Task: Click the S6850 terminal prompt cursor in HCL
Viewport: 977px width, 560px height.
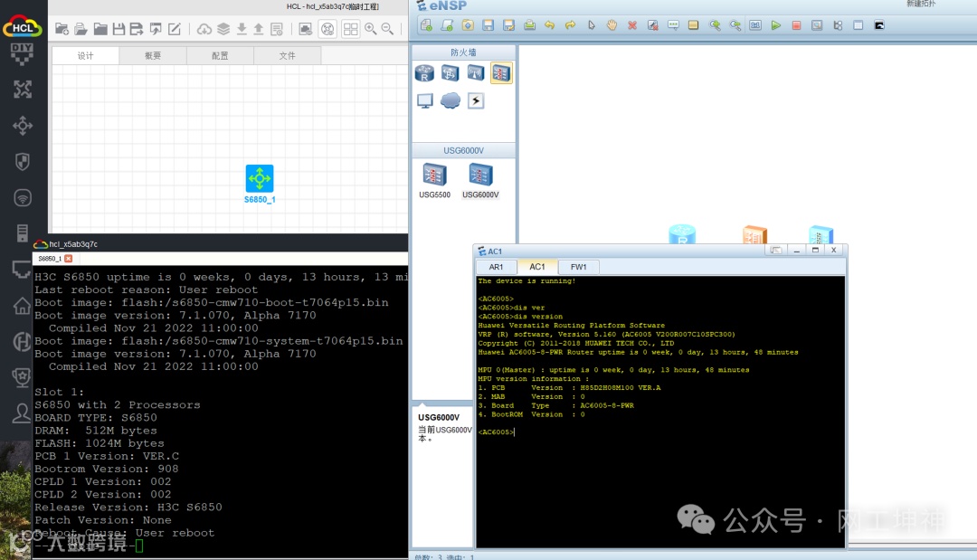Action: (x=139, y=546)
